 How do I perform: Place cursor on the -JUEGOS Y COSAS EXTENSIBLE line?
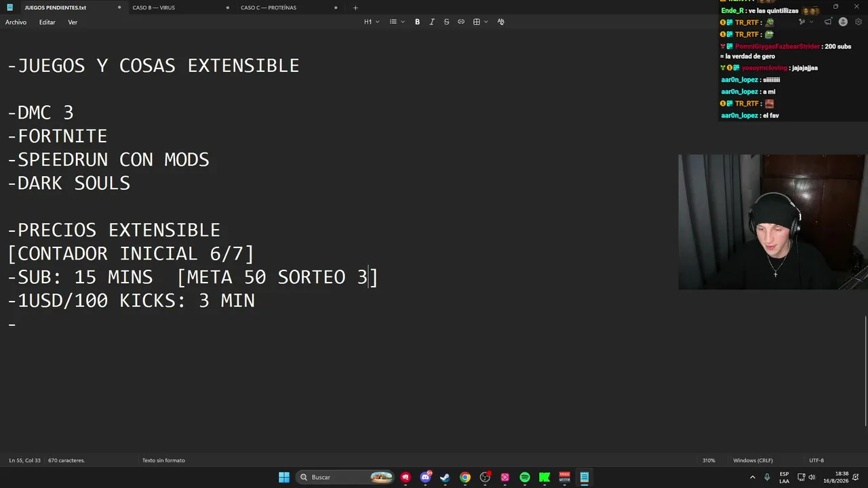153,66
